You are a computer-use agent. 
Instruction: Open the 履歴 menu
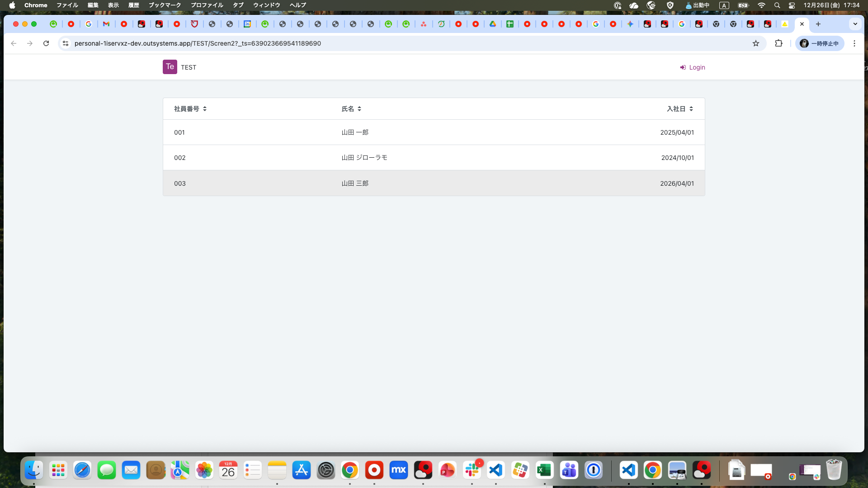click(x=133, y=5)
